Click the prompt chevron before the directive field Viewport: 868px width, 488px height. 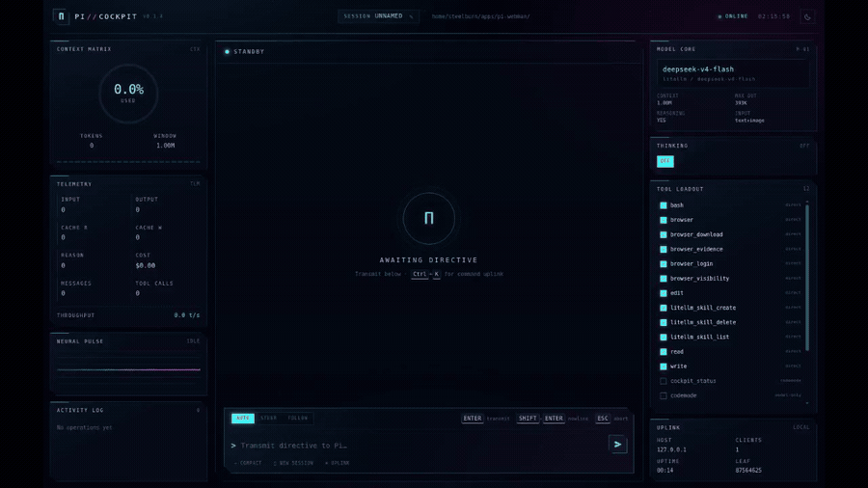[233, 446]
